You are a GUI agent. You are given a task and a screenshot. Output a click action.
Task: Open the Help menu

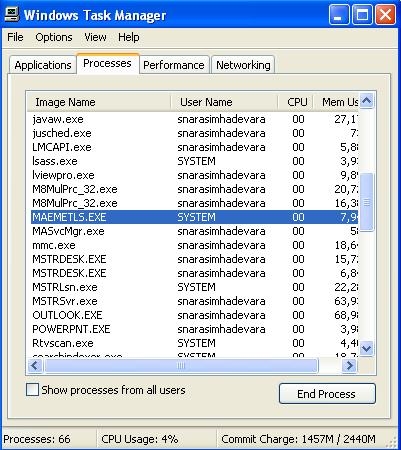coord(129,37)
